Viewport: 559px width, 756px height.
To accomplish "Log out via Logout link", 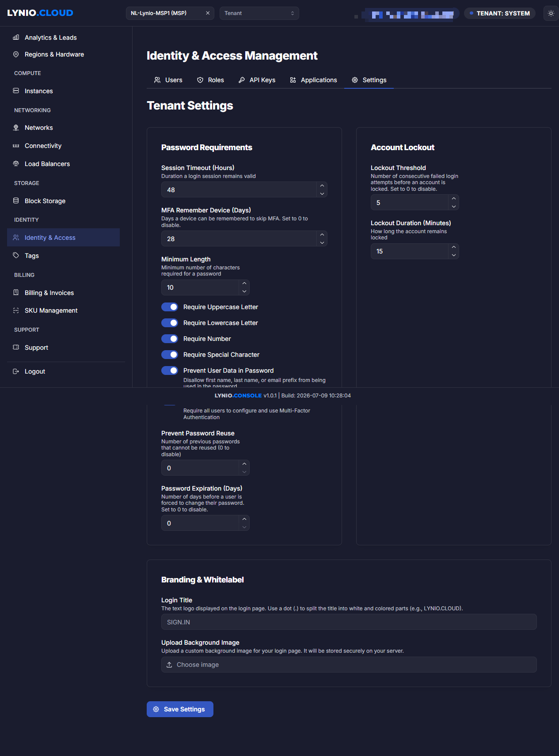I will pyautogui.click(x=63, y=371).
